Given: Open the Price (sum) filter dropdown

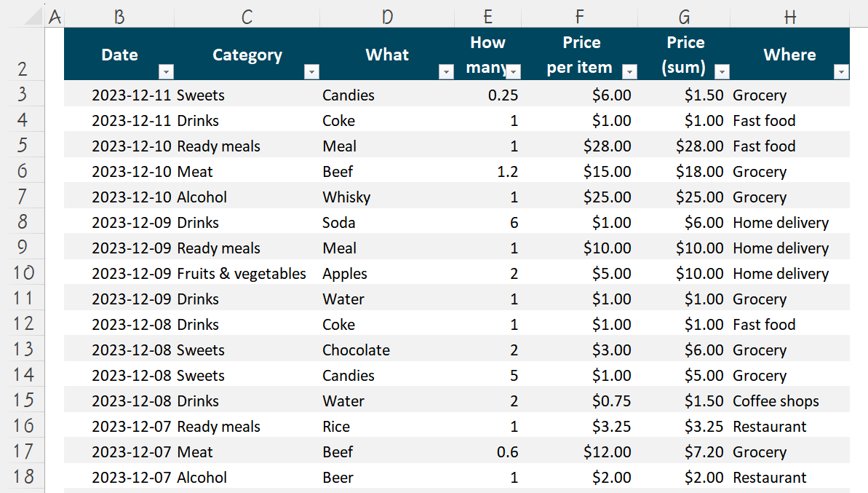Looking at the screenshot, I should (722, 71).
